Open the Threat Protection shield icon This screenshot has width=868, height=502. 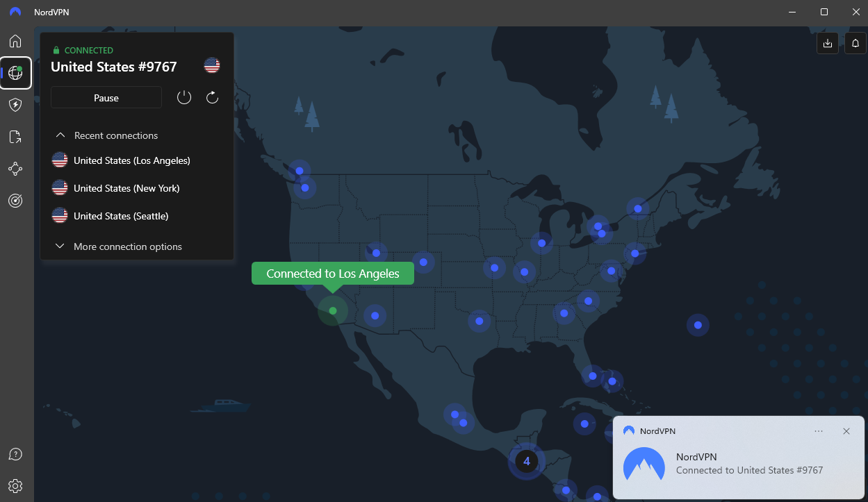coord(15,105)
